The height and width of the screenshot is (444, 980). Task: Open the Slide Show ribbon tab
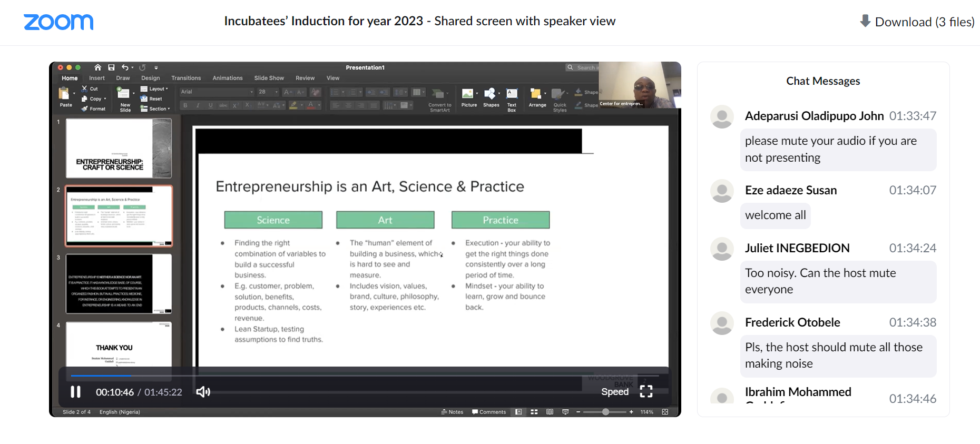coord(269,78)
